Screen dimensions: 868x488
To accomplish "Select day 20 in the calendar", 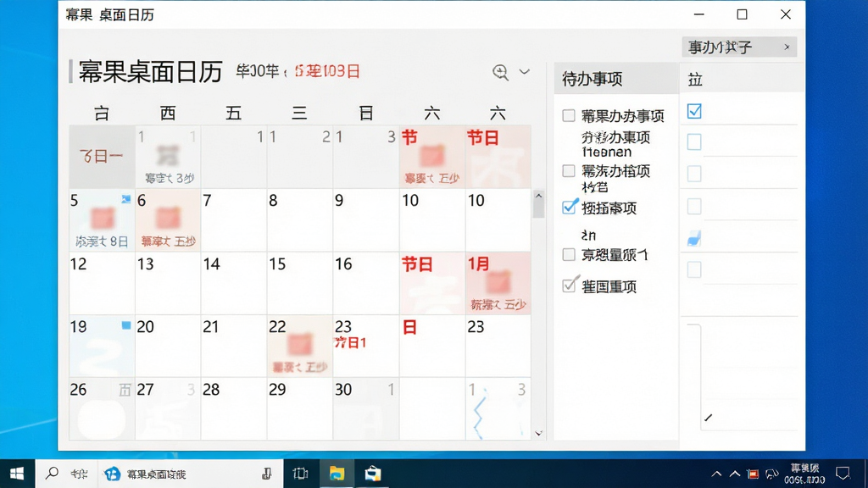I will (168, 347).
